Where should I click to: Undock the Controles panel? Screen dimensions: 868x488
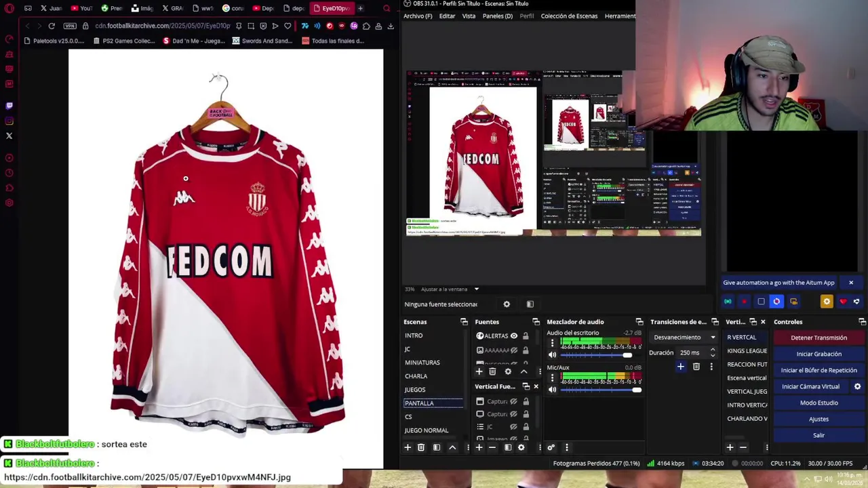click(862, 322)
